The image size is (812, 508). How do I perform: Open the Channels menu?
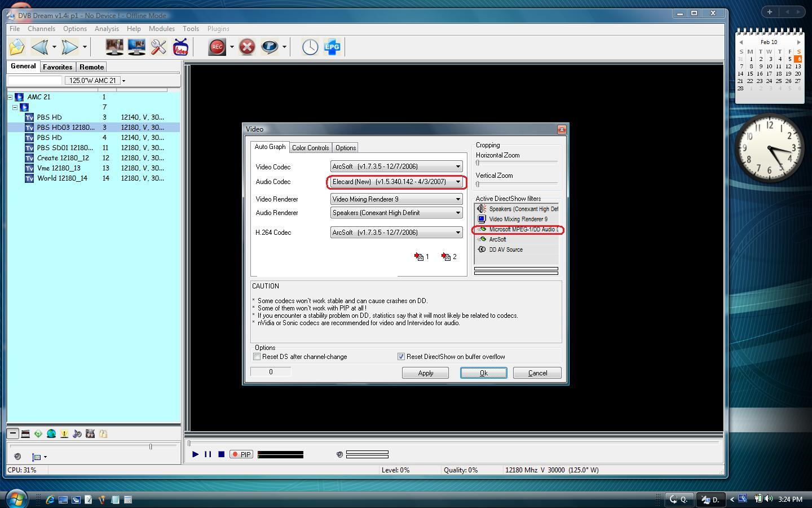click(x=41, y=29)
